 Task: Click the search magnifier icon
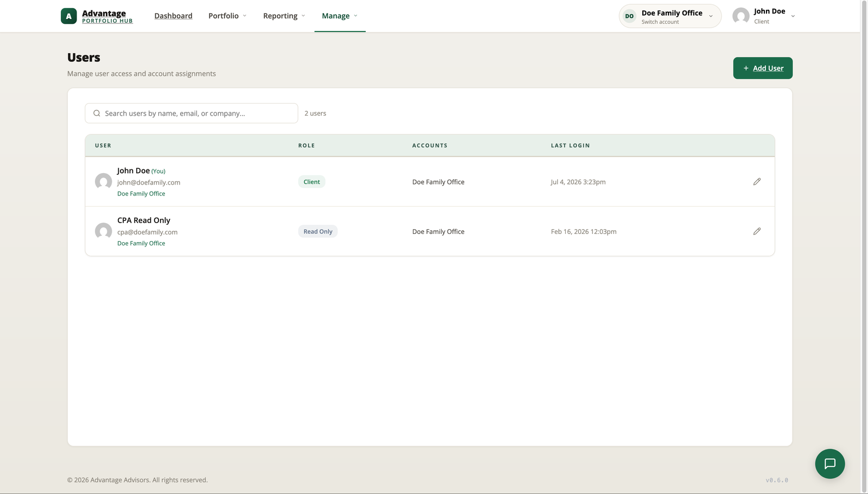(x=97, y=113)
